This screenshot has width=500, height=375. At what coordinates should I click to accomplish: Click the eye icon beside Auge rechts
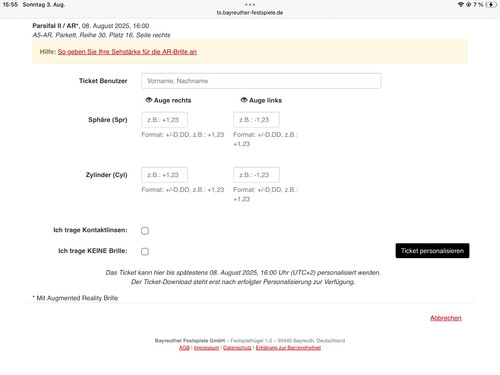point(148,100)
